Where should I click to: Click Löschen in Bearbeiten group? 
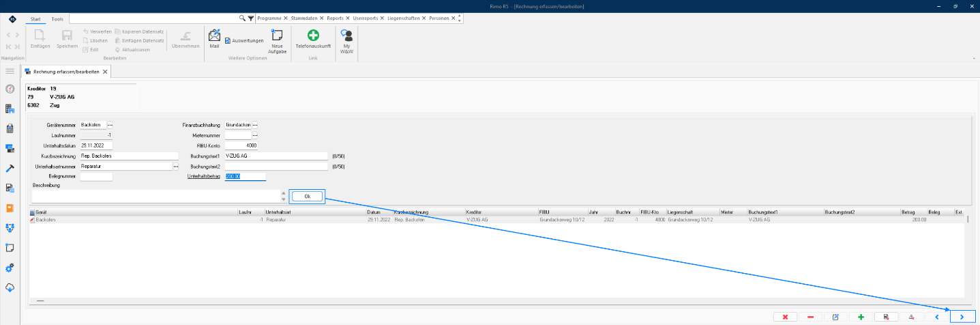tap(95, 40)
